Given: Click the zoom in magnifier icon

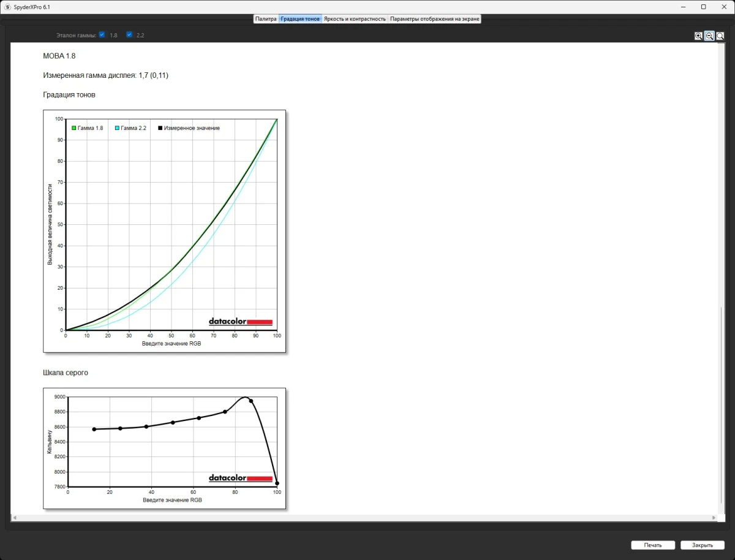Looking at the screenshot, I should coord(698,36).
